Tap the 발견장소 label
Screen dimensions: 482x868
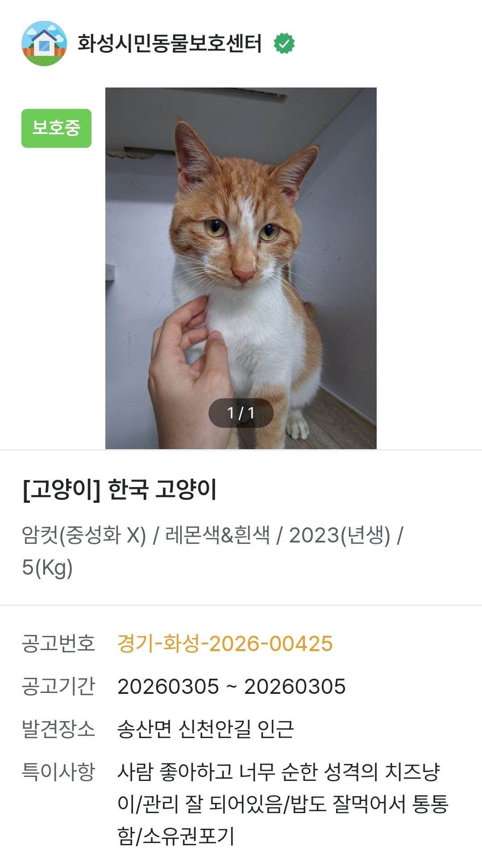pos(58,730)
